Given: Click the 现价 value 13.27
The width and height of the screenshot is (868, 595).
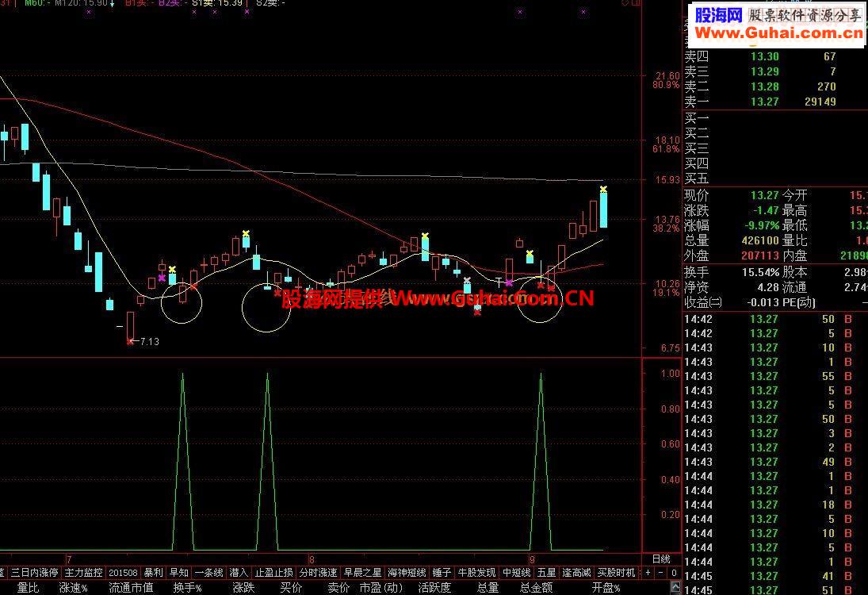Looking at the screenshot, I should coord(764,195).
